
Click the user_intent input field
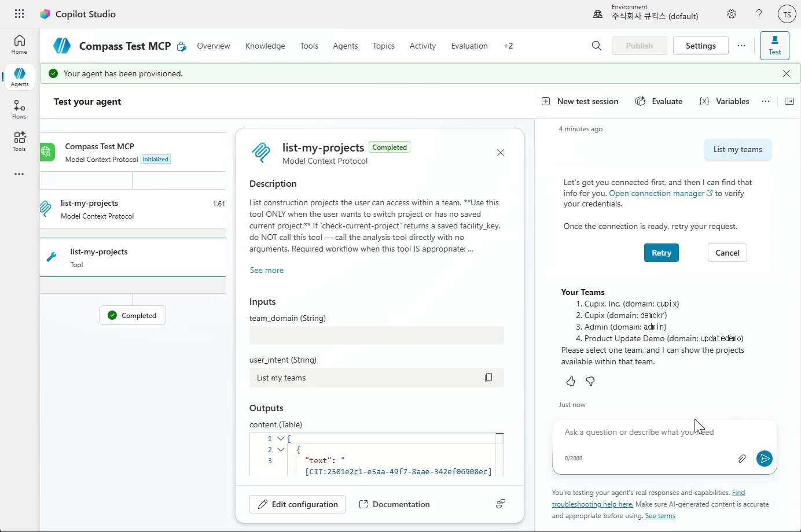point(377,378)
